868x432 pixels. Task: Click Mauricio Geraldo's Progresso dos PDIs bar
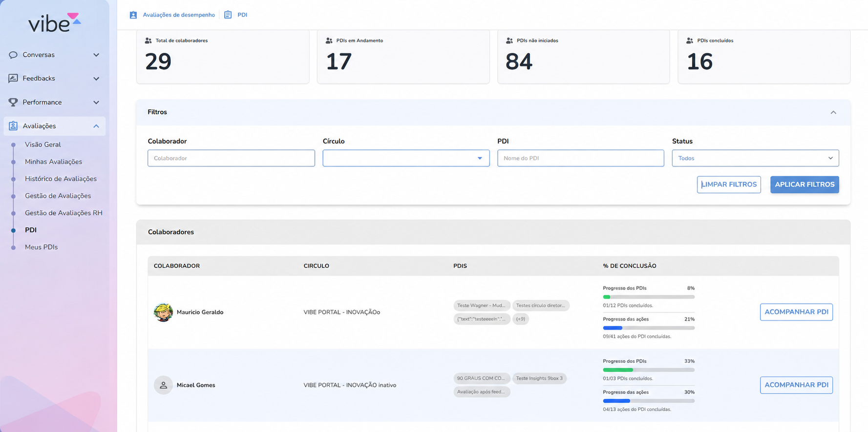click(649, 297)
